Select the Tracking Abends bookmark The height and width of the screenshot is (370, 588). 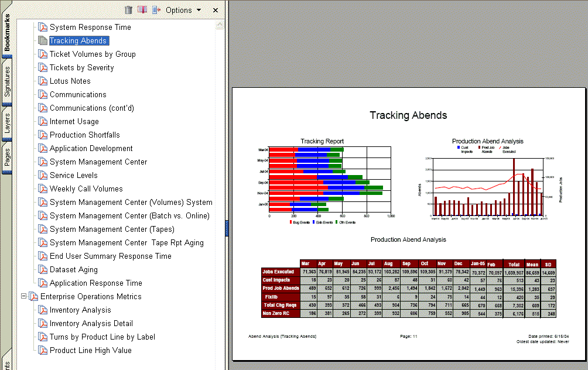(x=78, y=40)
